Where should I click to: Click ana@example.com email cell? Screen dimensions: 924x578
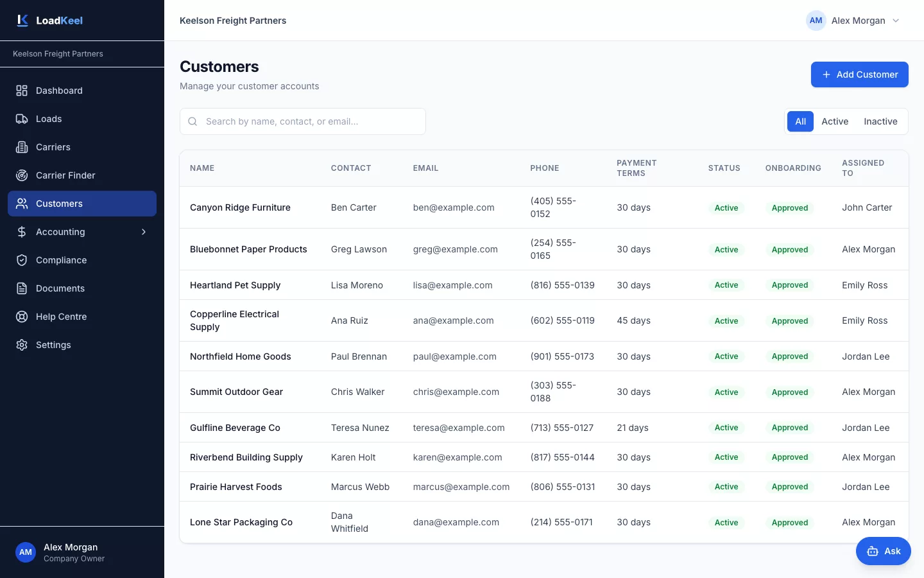point(453,320)
